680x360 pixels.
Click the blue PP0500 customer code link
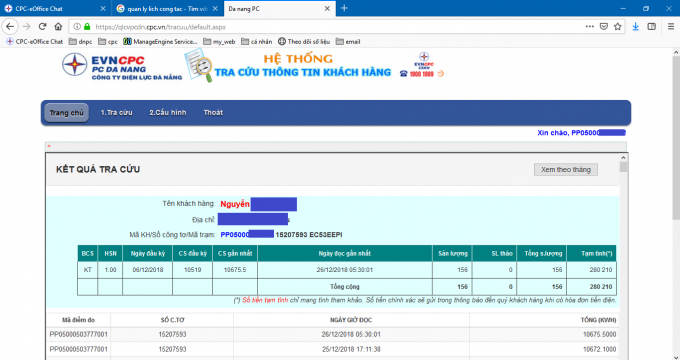coord(247,235)
